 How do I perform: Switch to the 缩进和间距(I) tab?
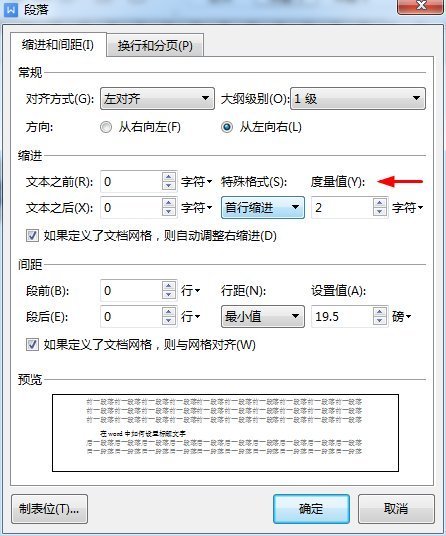(x=58, y=45)
